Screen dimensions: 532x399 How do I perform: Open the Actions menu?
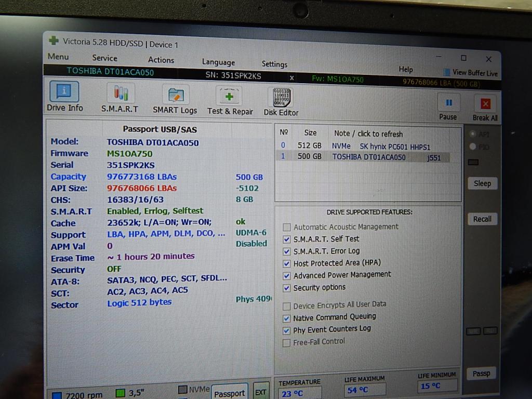click(x=161, y=60)
